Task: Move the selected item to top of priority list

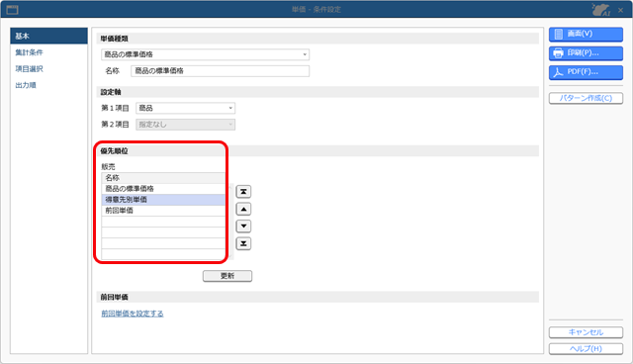Action: point(243,192)
